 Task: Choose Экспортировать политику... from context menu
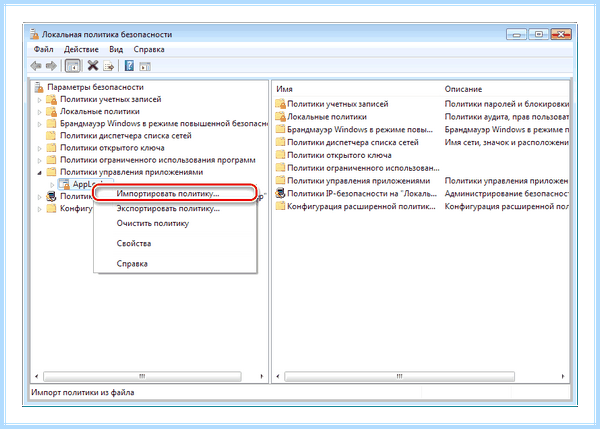(175, 209)
